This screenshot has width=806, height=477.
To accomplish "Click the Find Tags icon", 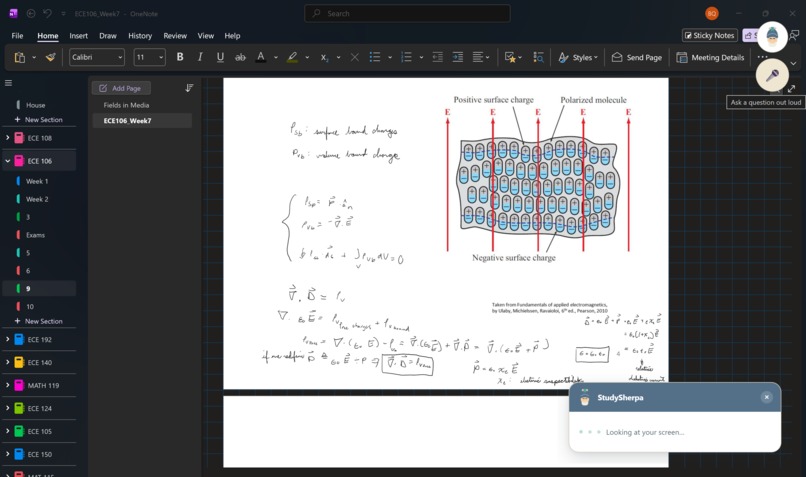I will pyautogui.click(x=538, y=57).
